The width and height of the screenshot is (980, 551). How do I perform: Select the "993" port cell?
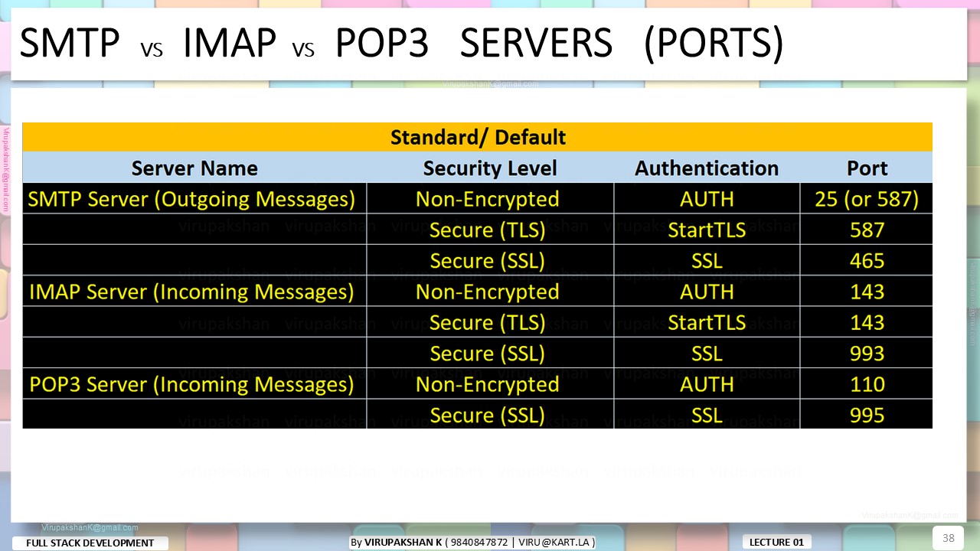click(x=867, y=354)
